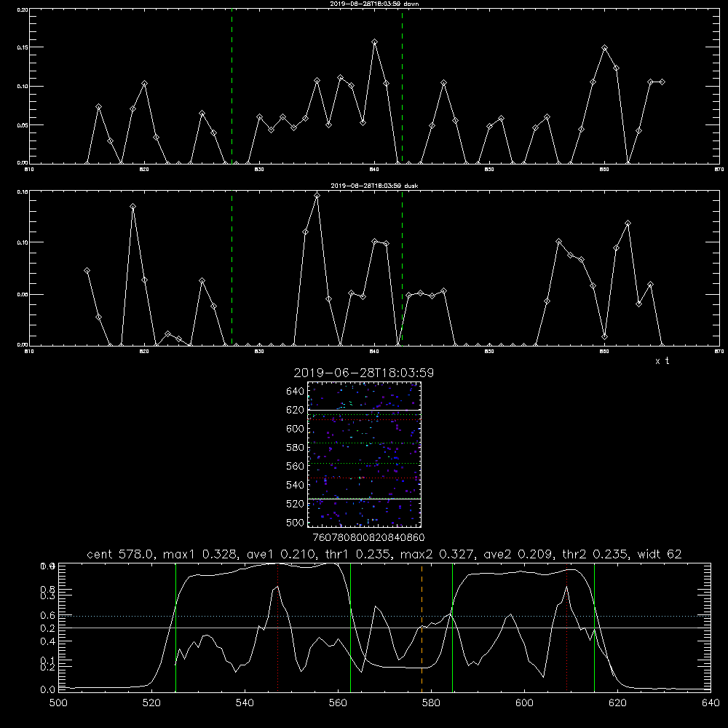Image resolution: width=728 pixels, height=728 pixels.
Task: Select the 'max1 0.328' value in stats line
Action: pyautogui.click(x=202, y=554)
